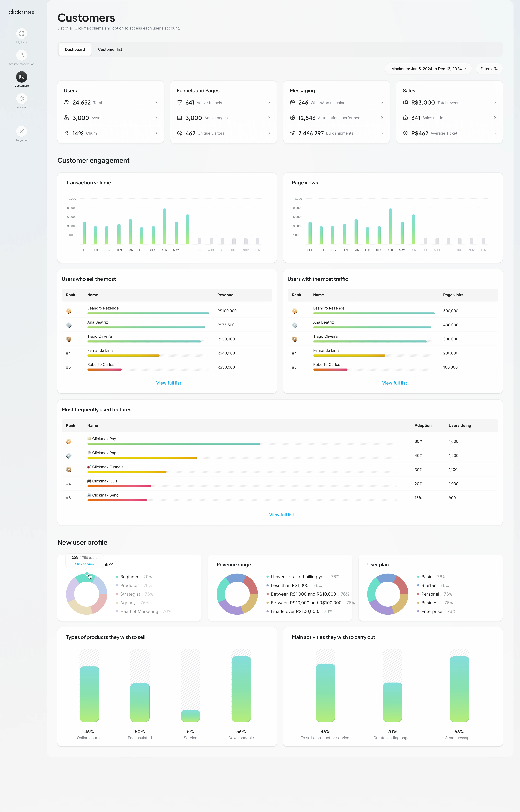Image resolution: width=520 pixels, height=812 pixels.
Task: Open Affiliate moderation sidebar icon
Action: coord(22,55)
